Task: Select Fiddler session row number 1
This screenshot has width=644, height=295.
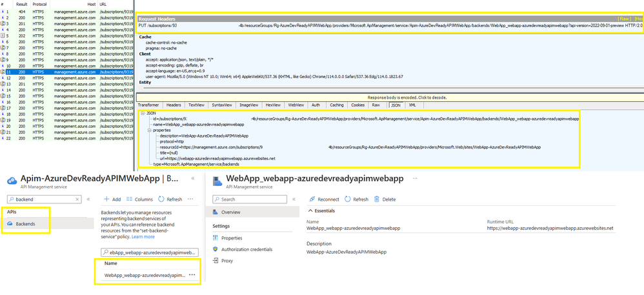Action: pyautogui.click(x=66, y=12)
